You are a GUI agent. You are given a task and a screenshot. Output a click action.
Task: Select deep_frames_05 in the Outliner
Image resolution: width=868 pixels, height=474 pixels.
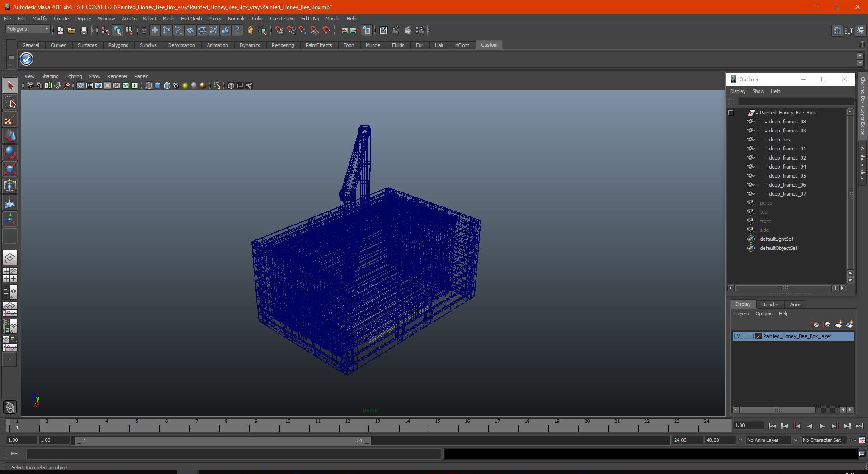tap(787, 176)
